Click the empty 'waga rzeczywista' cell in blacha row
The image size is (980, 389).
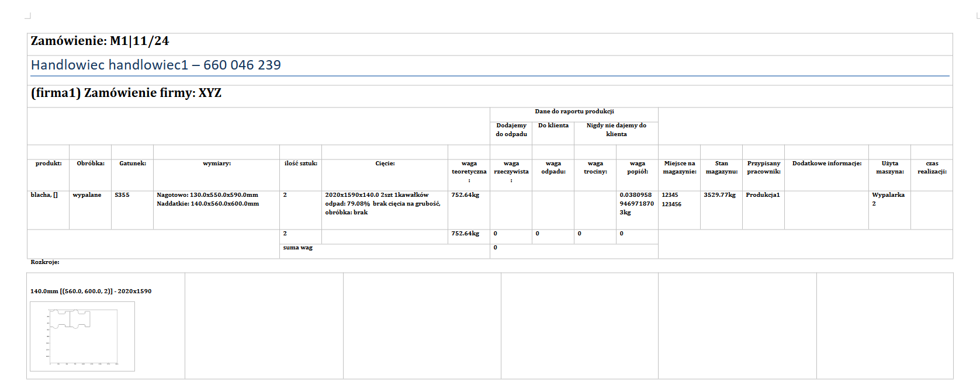pos(511,210)
